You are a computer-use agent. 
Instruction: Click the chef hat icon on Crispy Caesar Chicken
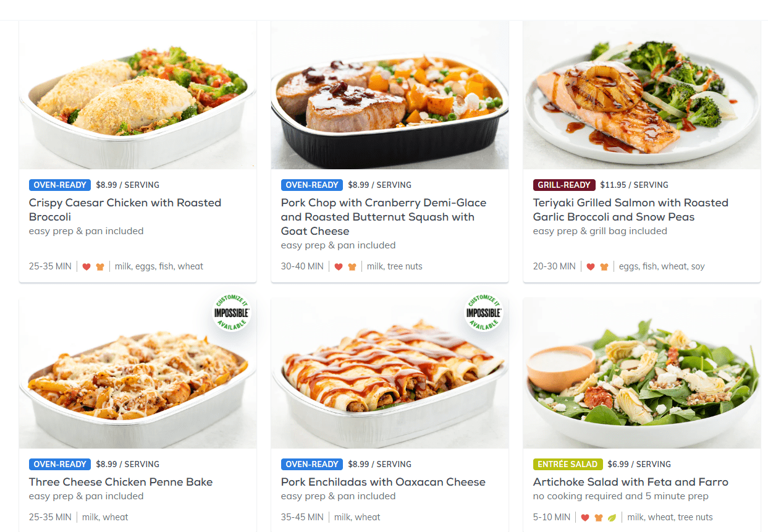[100, 267]
